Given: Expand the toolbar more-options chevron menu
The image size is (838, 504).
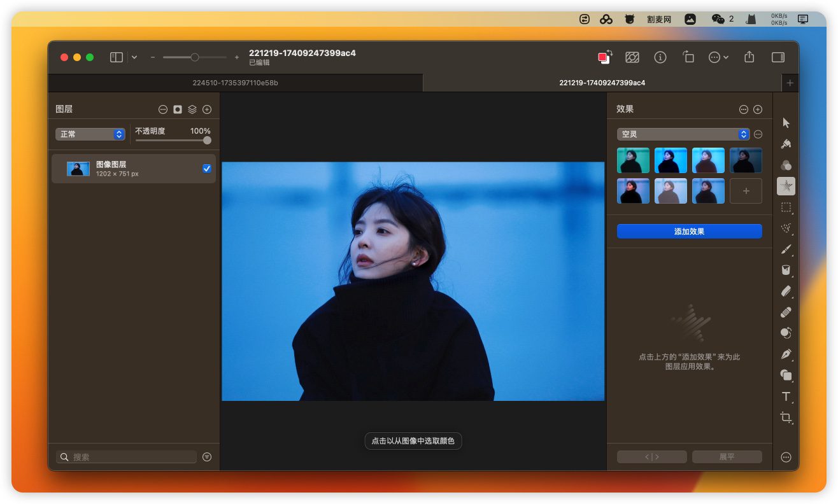Looking at the screenshot, I should (x=718, y=57).
